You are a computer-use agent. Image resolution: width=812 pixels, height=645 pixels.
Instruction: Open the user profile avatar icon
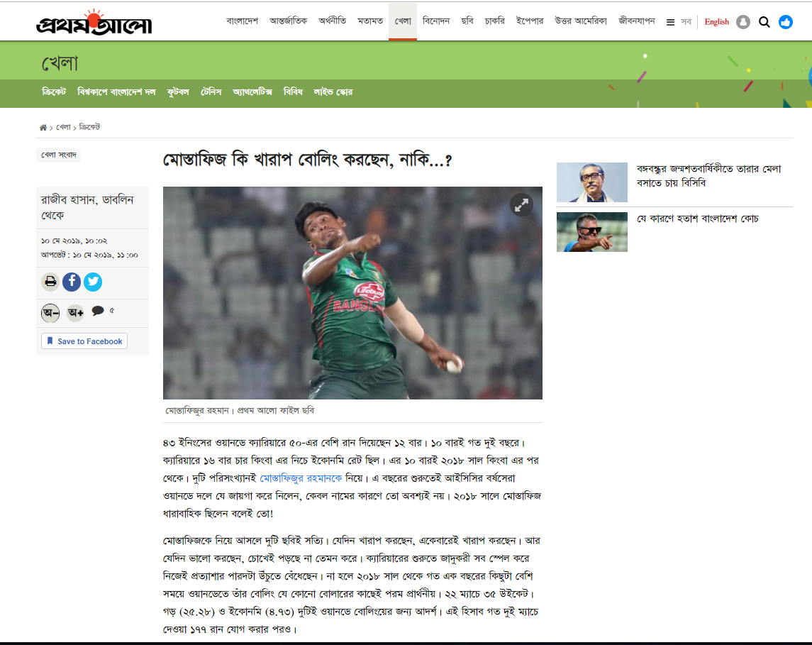click(x=743, y=22)
